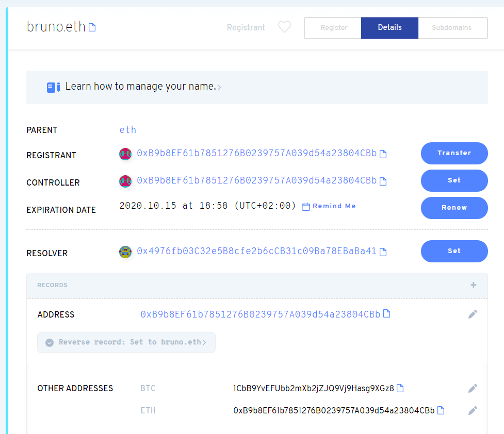This screenshot has height=434, width=504.
Task: Add a new record via plus icon
Action: 473,284
